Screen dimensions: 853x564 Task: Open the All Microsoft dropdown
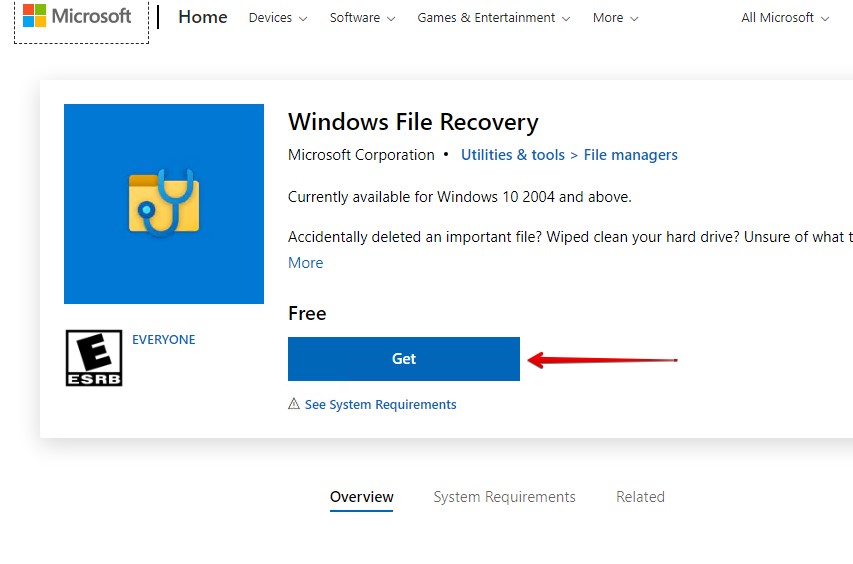(785, 18)
